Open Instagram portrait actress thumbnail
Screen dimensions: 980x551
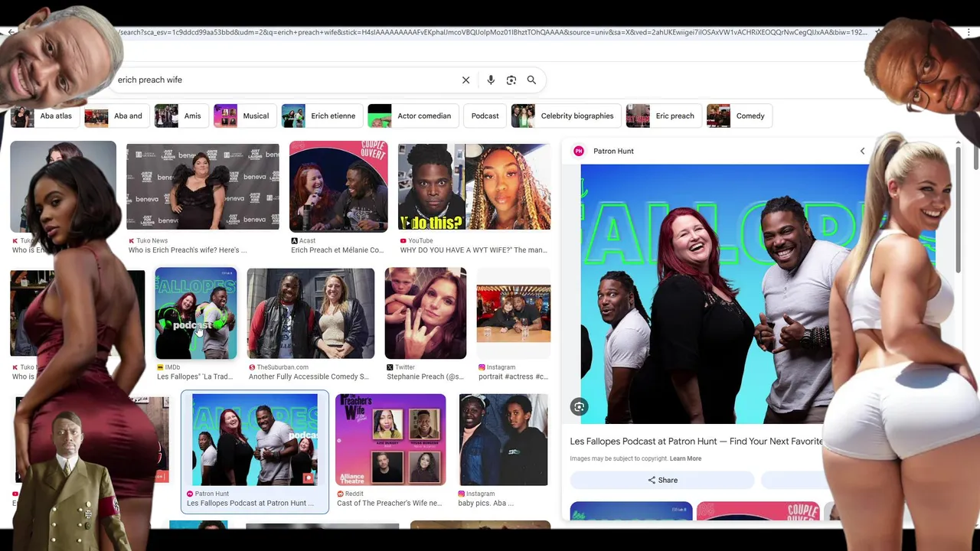514,313
